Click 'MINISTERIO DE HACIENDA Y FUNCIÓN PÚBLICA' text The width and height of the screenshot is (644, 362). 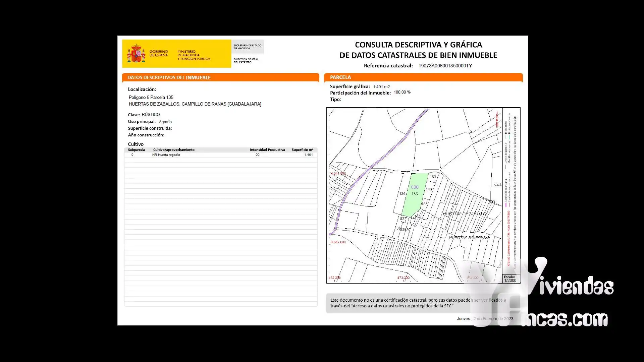pyautogui.click(x=194, y=55)
